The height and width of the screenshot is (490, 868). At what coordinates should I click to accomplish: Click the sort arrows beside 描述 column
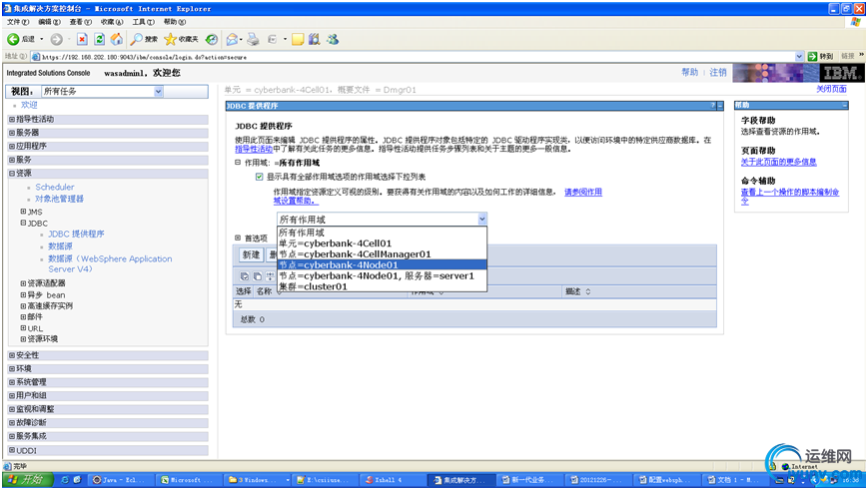click(588, 291)
